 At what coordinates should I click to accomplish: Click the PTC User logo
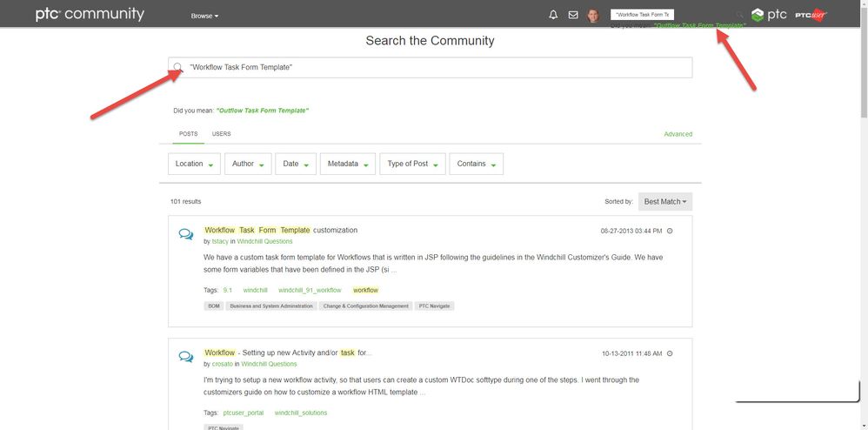coord(811,15)
